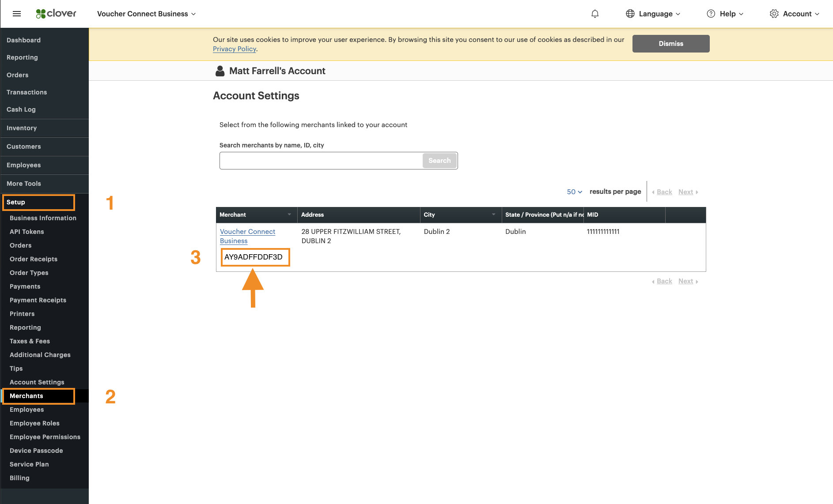The width and height of the screenshot is (833, 504).
Task: Click the Account gear icon
Action: point(774,14)
